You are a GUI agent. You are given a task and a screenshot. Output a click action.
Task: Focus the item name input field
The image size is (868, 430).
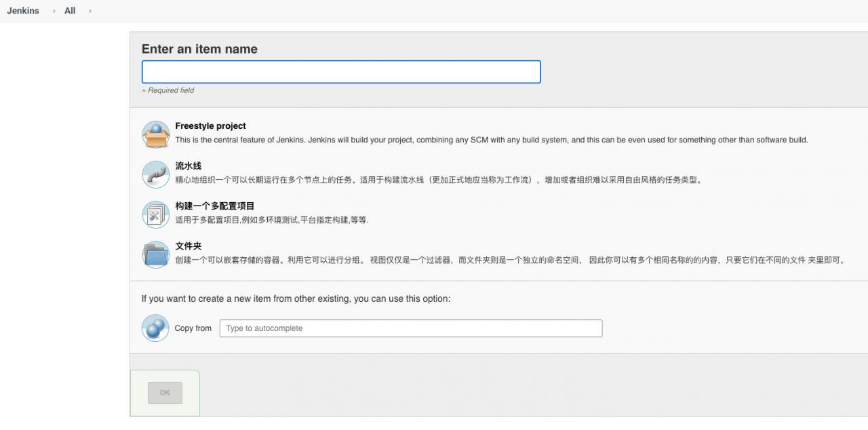pyautogui.click(x=341, y=72)
